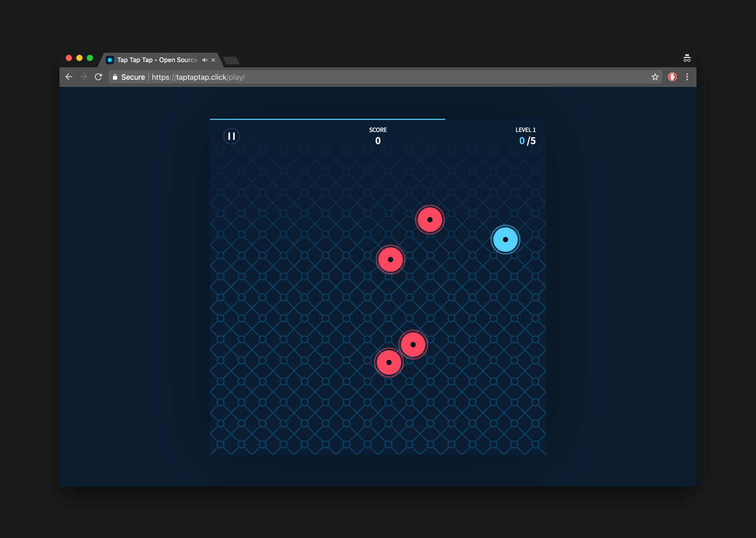This screenshot has width=756, height=538.
Task: Click the speaker icon on the browser tab
Action: (205, 60)
